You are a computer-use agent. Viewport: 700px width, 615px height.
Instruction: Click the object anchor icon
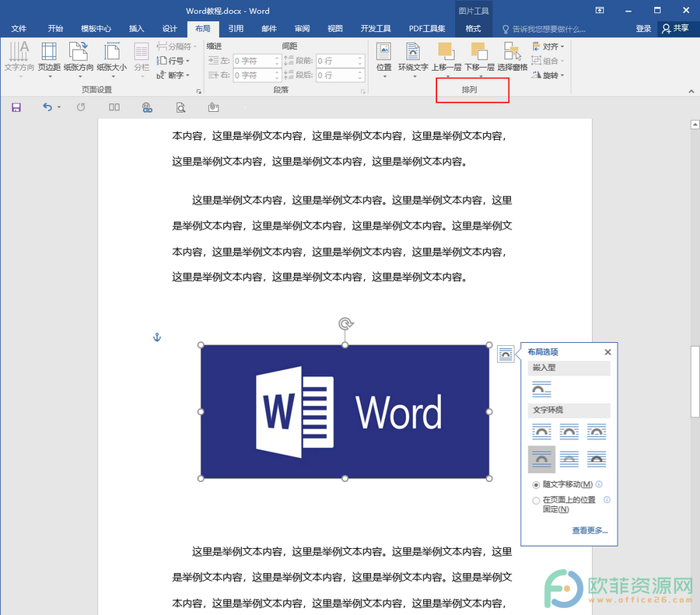pos(157,337)
